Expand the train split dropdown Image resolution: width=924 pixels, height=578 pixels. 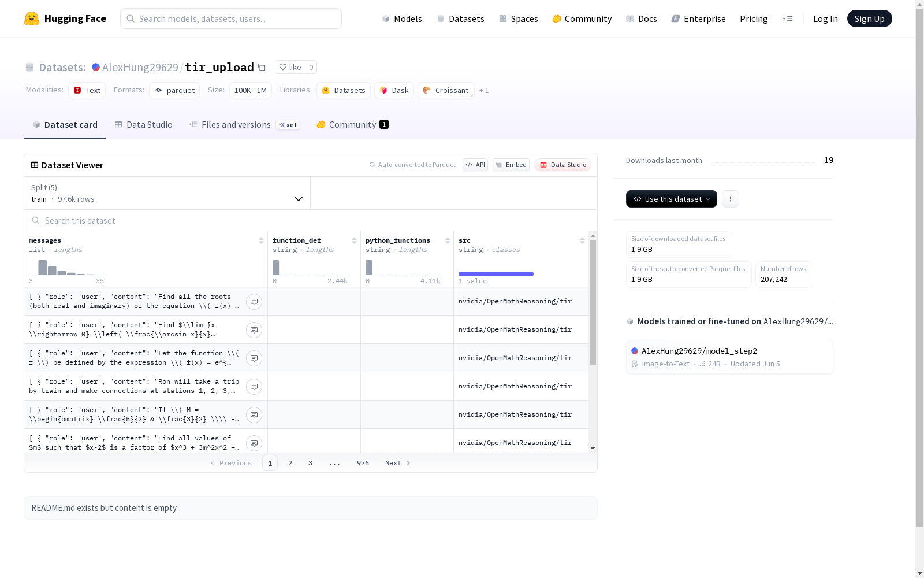(167, 193)
